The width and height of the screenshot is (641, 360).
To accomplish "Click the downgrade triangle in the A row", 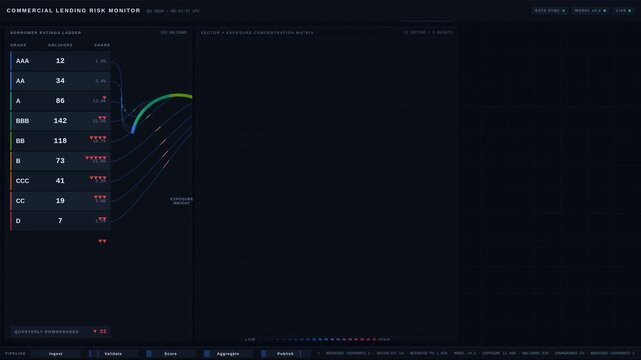I will 104,98.
